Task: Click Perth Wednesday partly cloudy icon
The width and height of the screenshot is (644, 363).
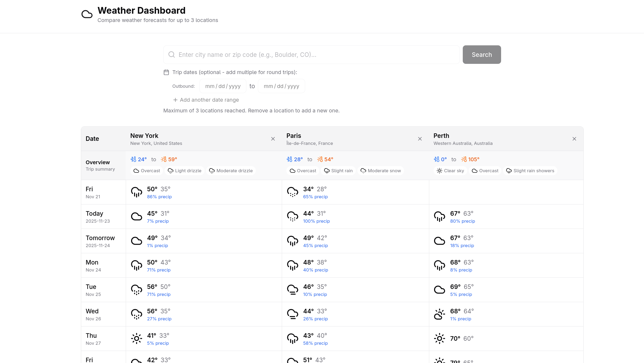Action: tap(439, 314)
